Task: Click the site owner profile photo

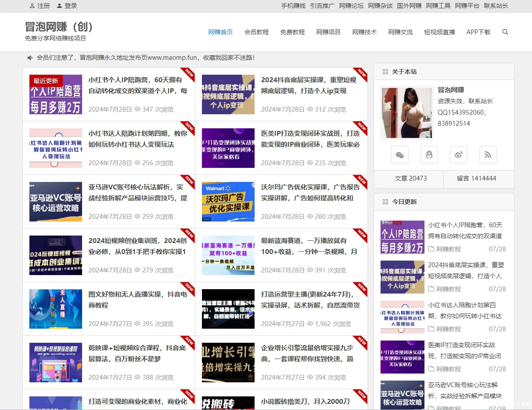Action: 406,112
